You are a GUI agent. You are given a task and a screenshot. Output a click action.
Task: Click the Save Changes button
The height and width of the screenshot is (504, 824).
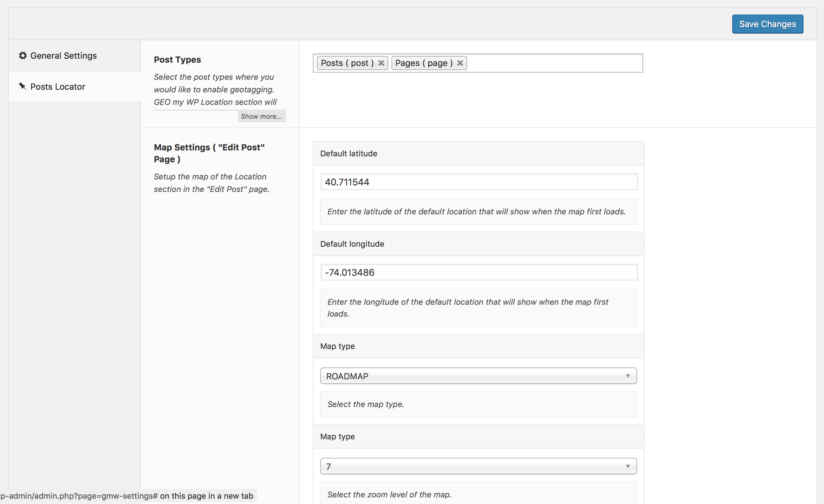click(x=767, y=24)
